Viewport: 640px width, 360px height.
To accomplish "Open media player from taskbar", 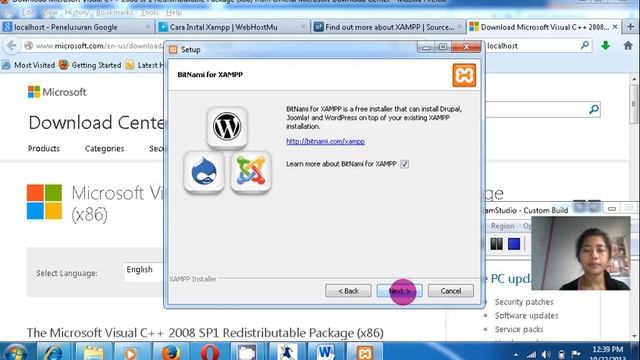I will click(131, 352).
